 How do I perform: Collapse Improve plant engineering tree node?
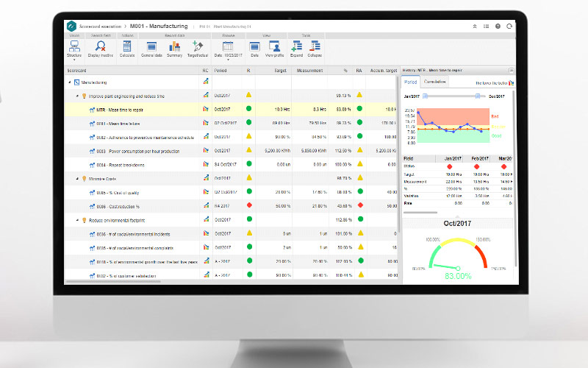click(x=76, y=96)
